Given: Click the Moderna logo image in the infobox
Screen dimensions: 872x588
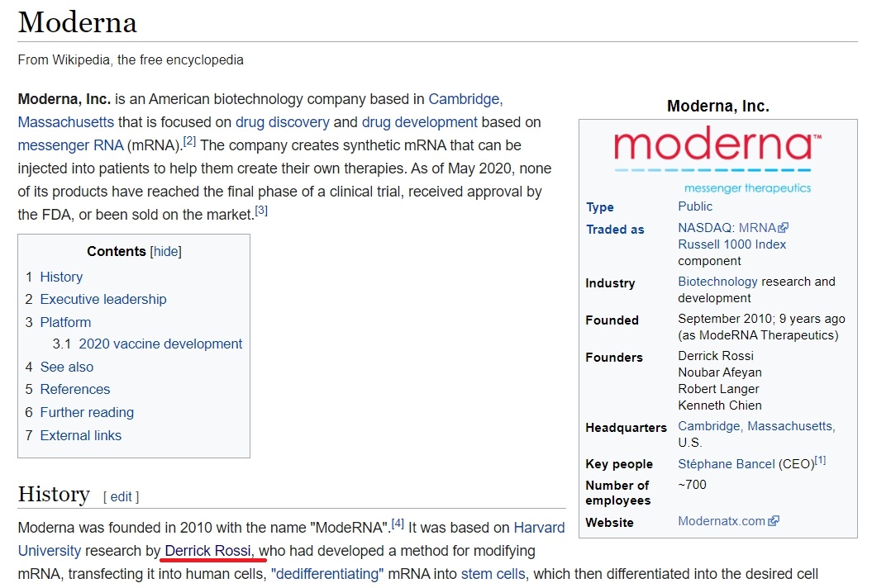Looking at the screenshot, I should [717, 159].
